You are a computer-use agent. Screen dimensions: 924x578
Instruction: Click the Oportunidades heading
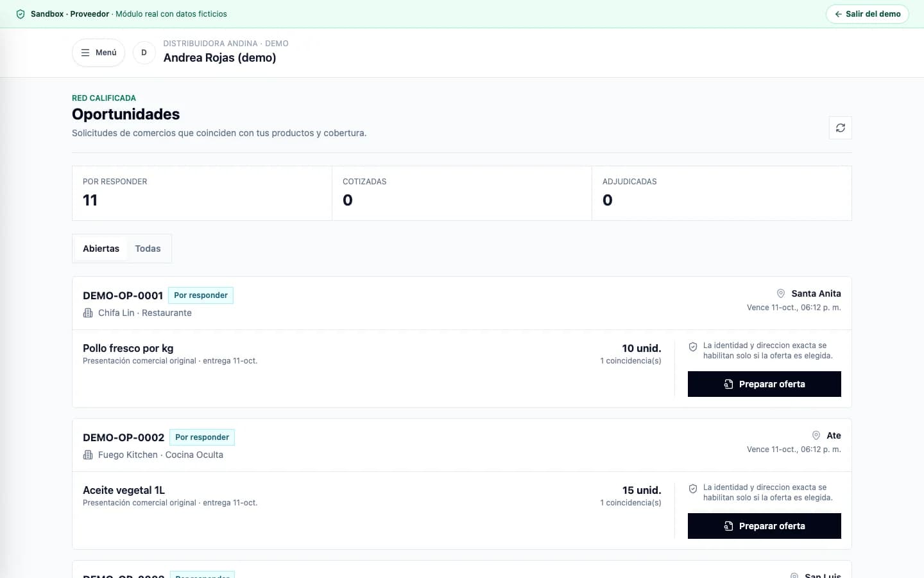126,114
